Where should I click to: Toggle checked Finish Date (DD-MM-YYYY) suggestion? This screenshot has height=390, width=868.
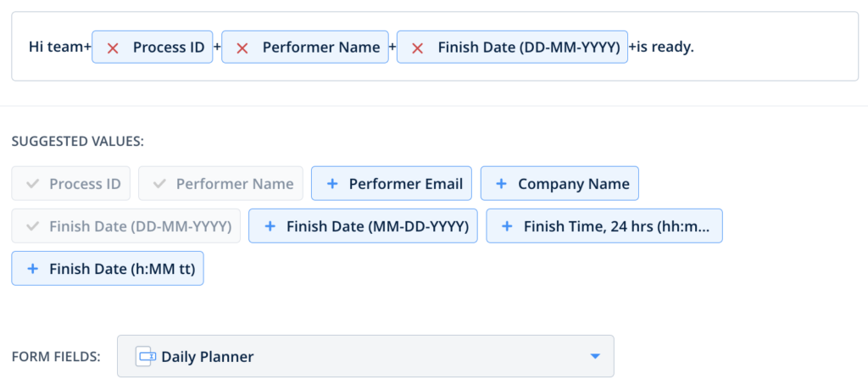click(x=126, y=226)
